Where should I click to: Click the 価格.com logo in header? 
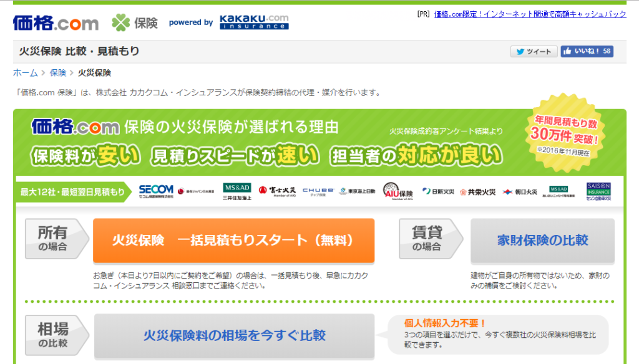(x=56, y=23)
